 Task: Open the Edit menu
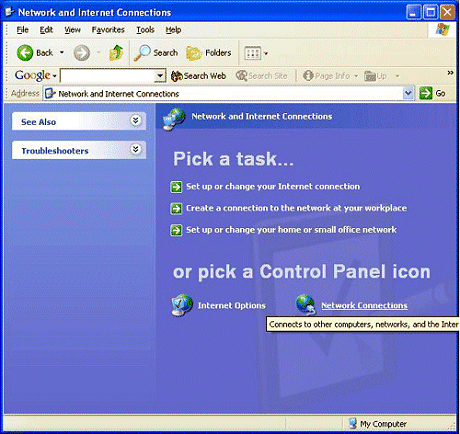point(46,30)
